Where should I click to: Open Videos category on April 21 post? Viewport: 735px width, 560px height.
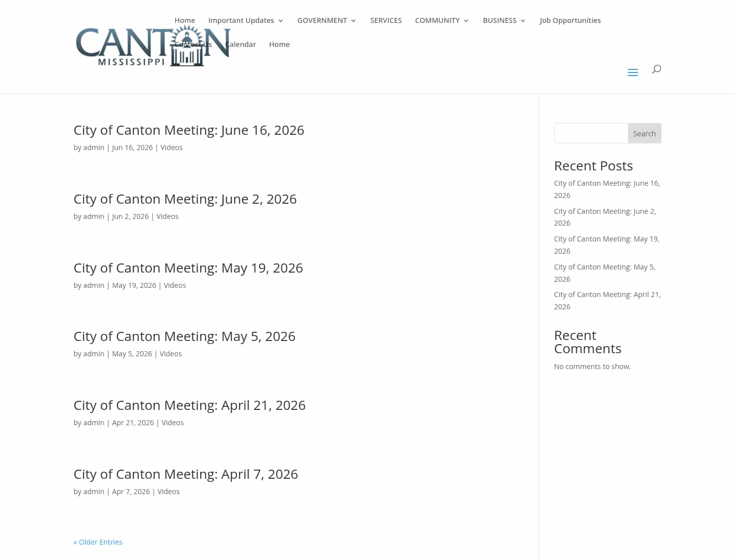pos(173,423)
